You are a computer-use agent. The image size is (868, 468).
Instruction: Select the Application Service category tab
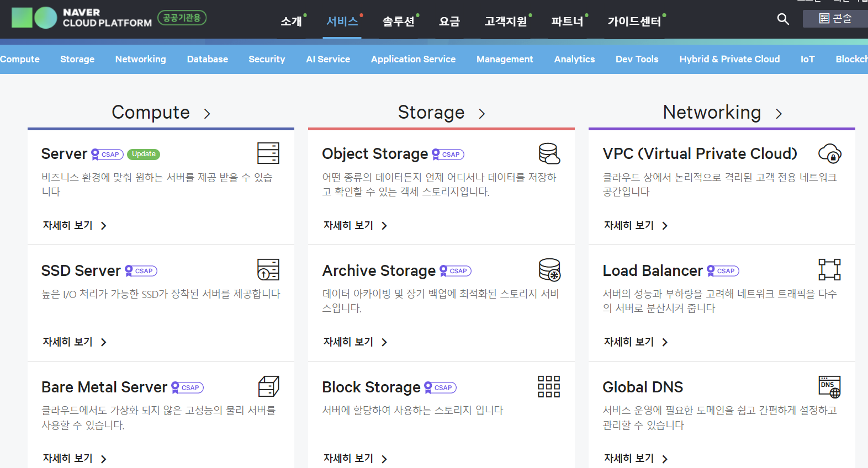tap(413, 59)
